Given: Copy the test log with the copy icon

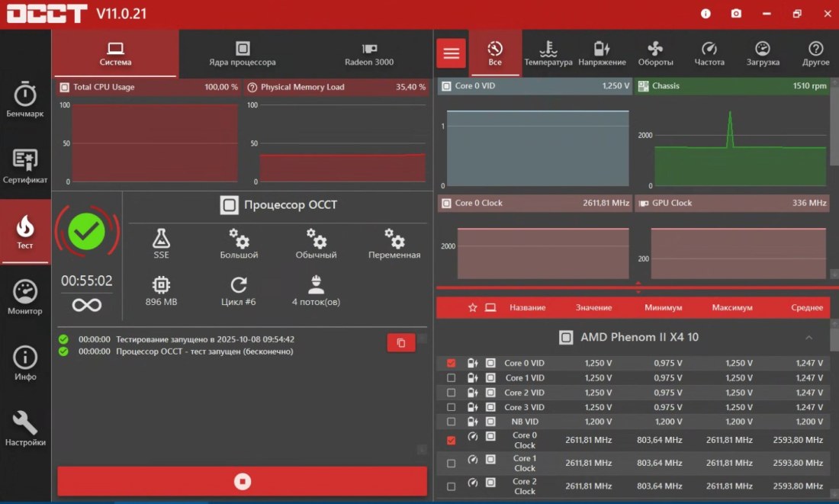Looking at the screenshot, I should (401, 343).
